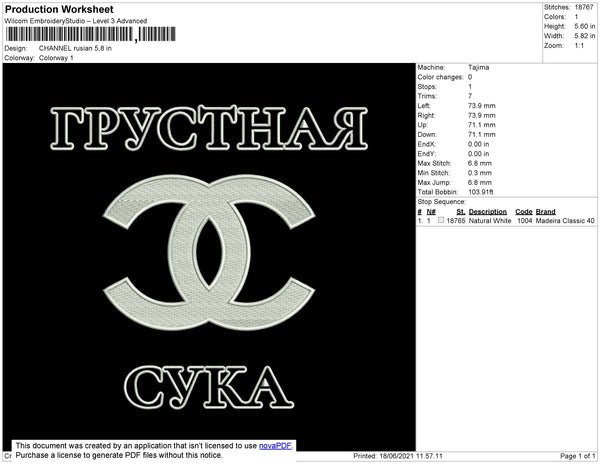Click the 'Trims:' label
This screenshot has height=464, width=600.
click(427, 96)
